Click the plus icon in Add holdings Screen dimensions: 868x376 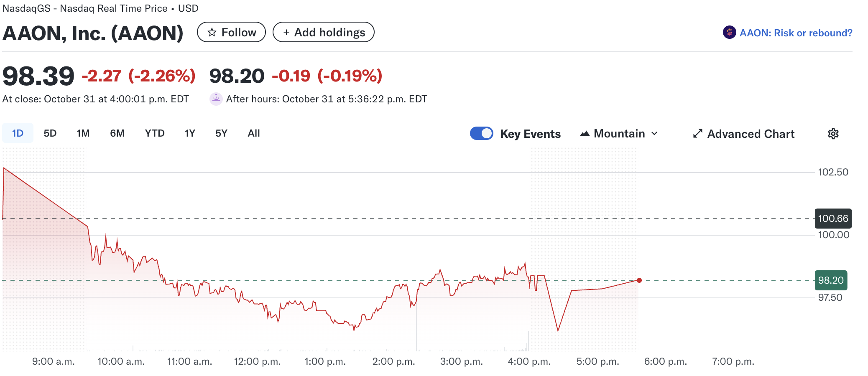(286, 32)
